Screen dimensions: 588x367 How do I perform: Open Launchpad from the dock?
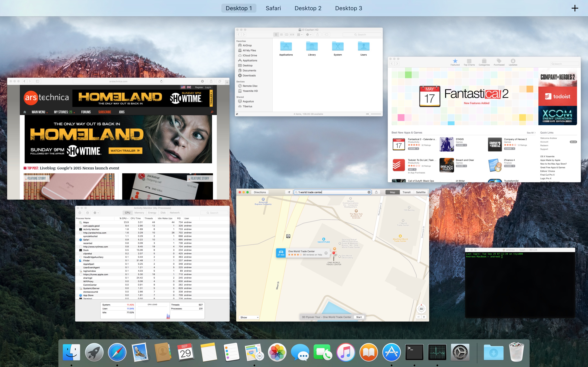click(x=94, y=352)
